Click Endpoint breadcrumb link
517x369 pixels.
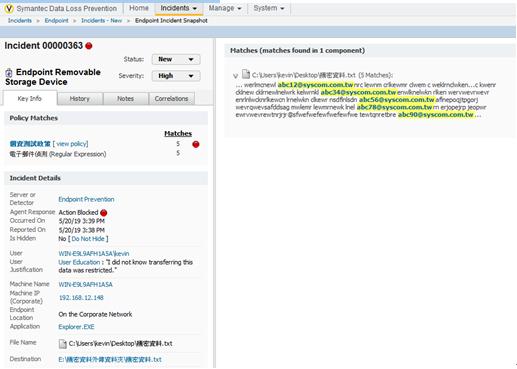(x=56, y=21)
